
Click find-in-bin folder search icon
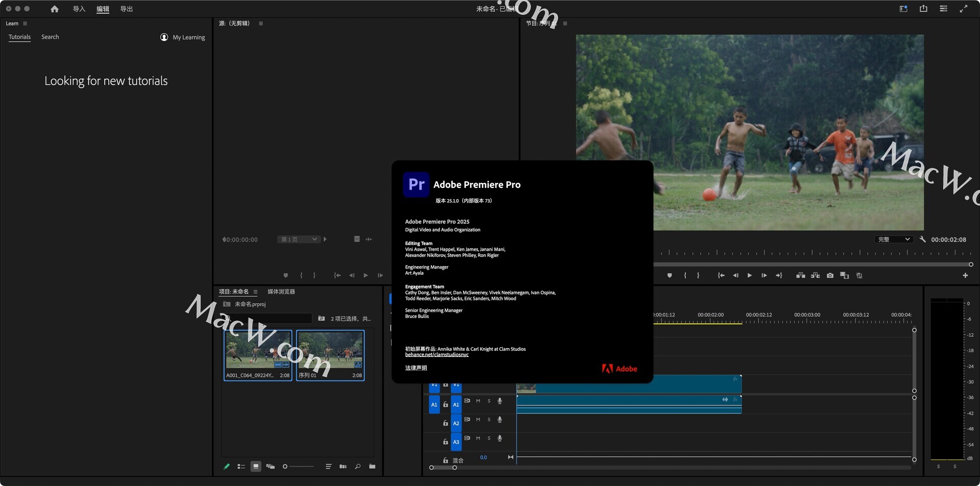[x=322, y=319]
